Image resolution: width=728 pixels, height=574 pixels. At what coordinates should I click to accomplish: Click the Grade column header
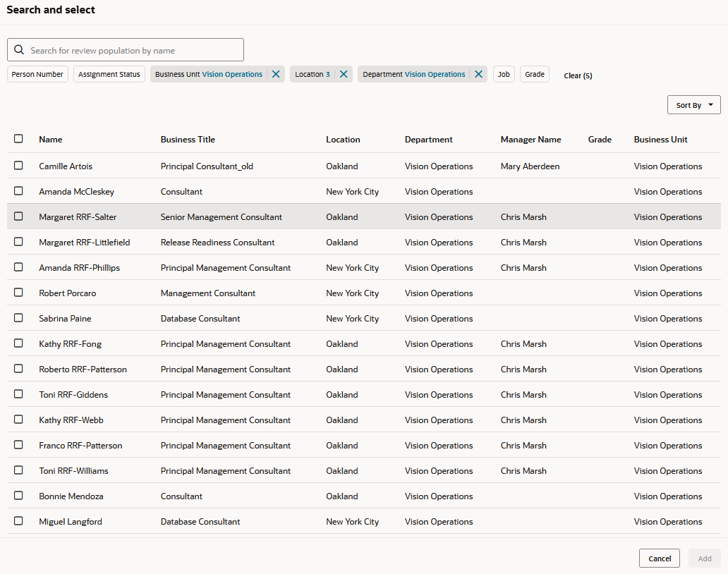tap(600, 140)
